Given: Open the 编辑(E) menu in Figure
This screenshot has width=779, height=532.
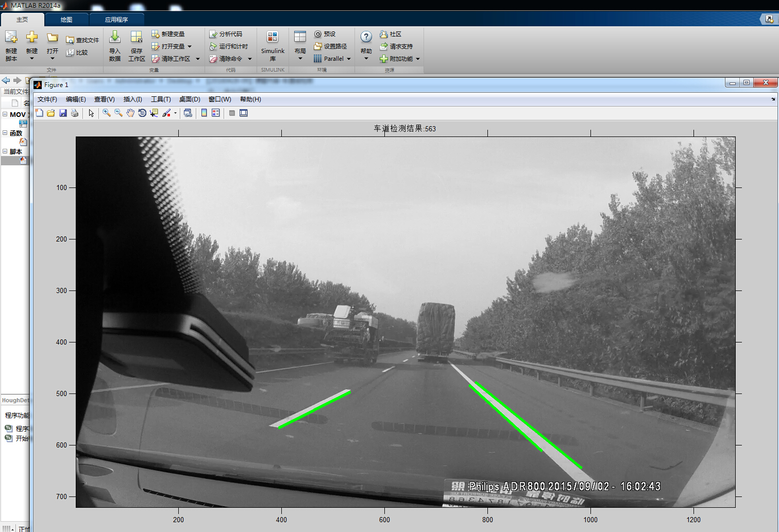Looking at the screenshot, I should tap(76, 99).
